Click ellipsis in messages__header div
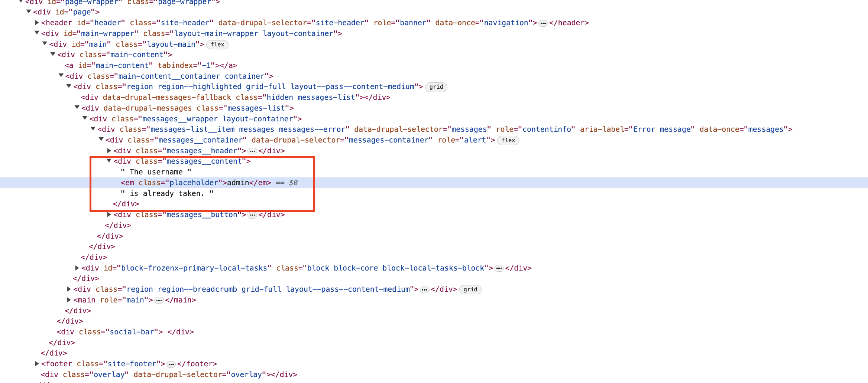This screenshot has height=383, width=868. point(252,151)
